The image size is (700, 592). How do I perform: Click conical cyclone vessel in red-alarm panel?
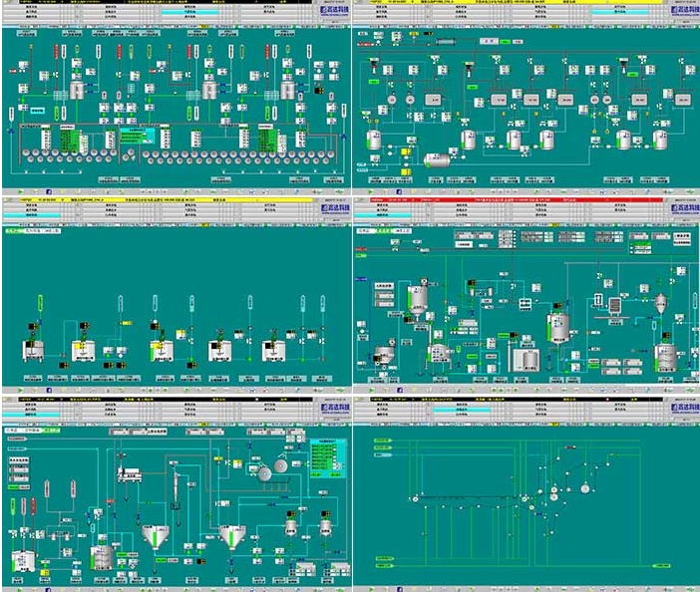(661, 303)
